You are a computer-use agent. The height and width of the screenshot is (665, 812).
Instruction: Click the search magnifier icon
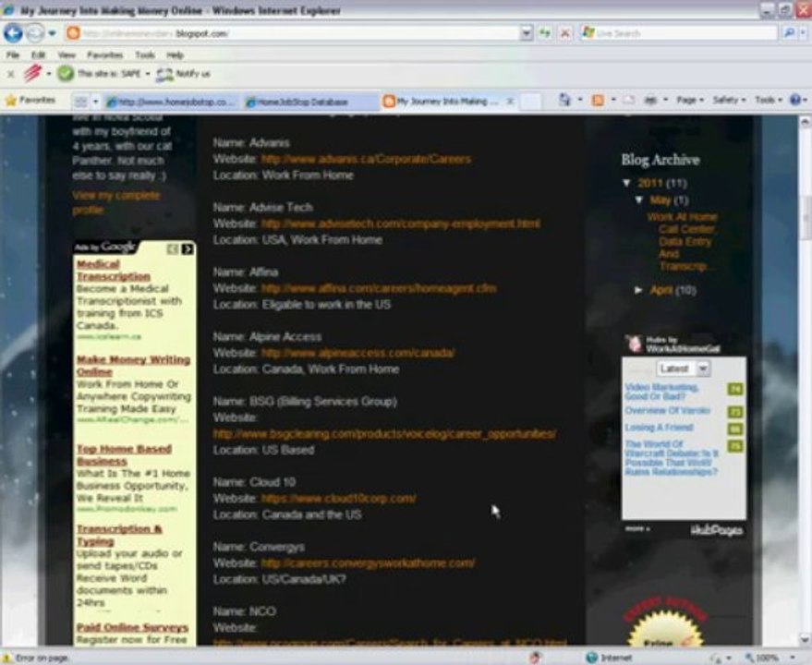pos(789,33)
